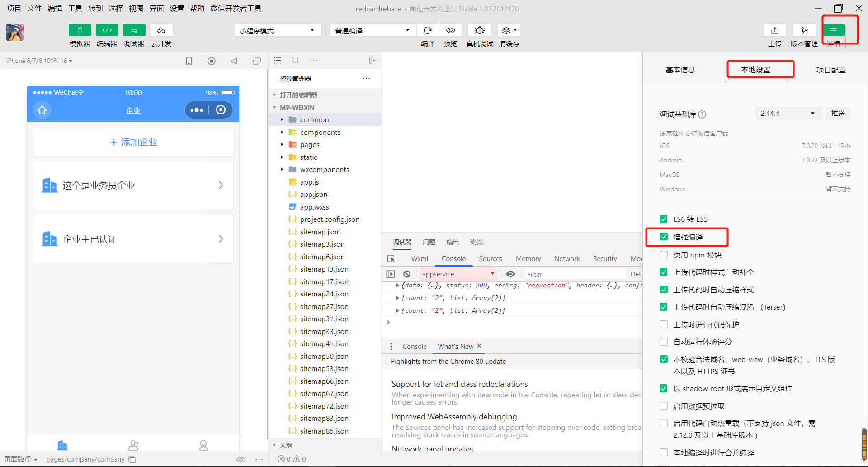
Task: Click the home icon in simulator
Action: point(42,110)
